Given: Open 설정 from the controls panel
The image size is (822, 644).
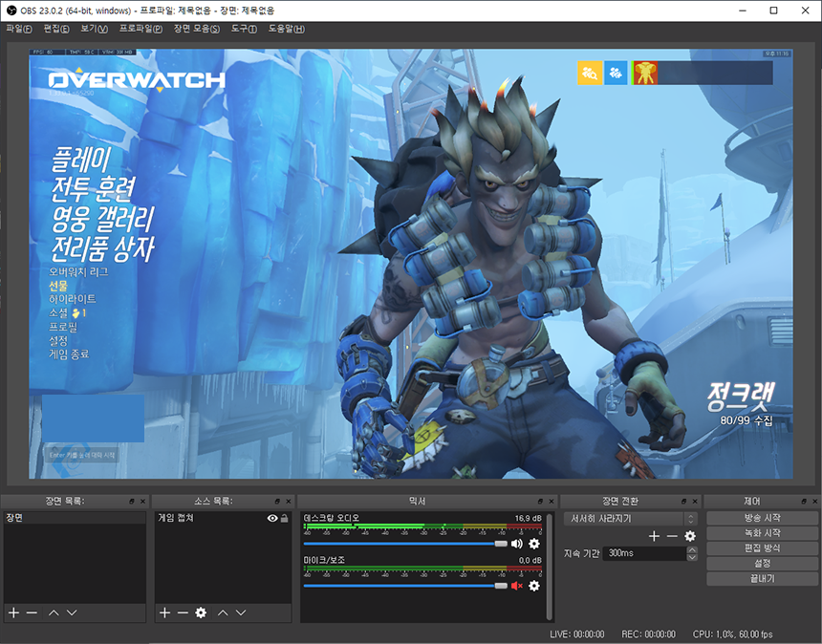Looking at the screenshot, I should pos(762,564).
